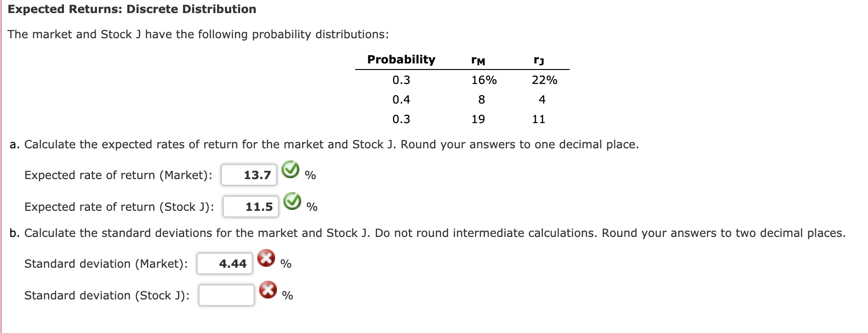Click the label Expected rate of return (Market)
868x333 pixels.
[x=119, y=175]
